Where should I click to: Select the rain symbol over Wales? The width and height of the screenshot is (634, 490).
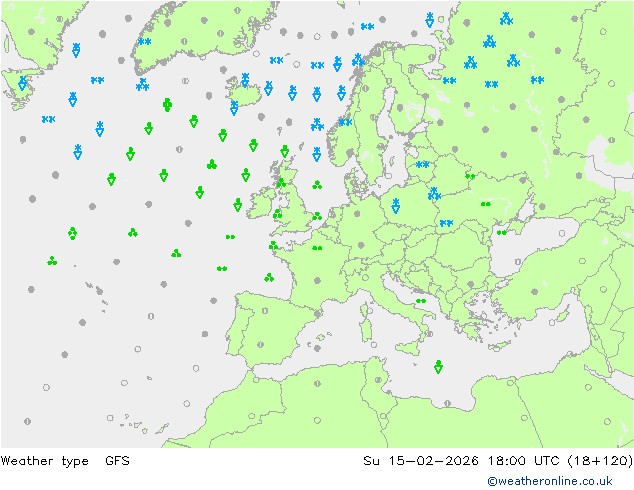pos(277,213)
